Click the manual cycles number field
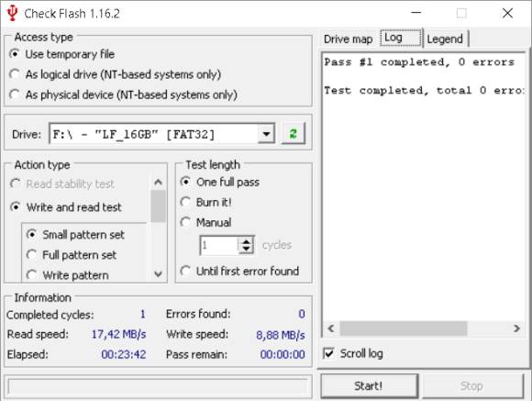Viewport: 532px width, 401px height. point(219,245)
